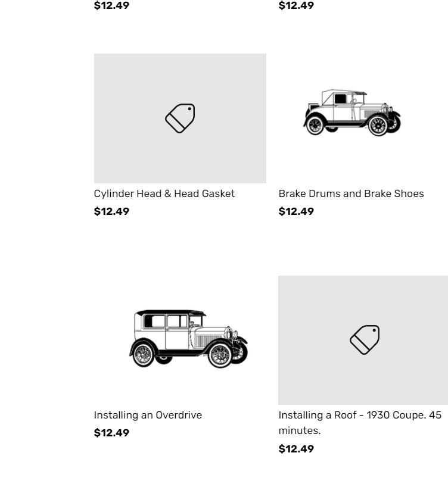Click the tag icon above Installing a Roof
Image resolution: width=448 pixels, height=484 pixels.
click(x=365, y=340)
